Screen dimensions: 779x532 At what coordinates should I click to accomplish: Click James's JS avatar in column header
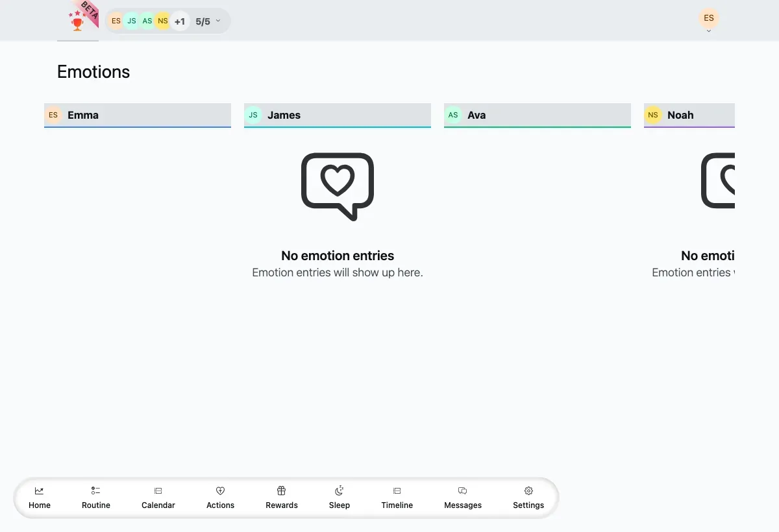coord(253,115)
